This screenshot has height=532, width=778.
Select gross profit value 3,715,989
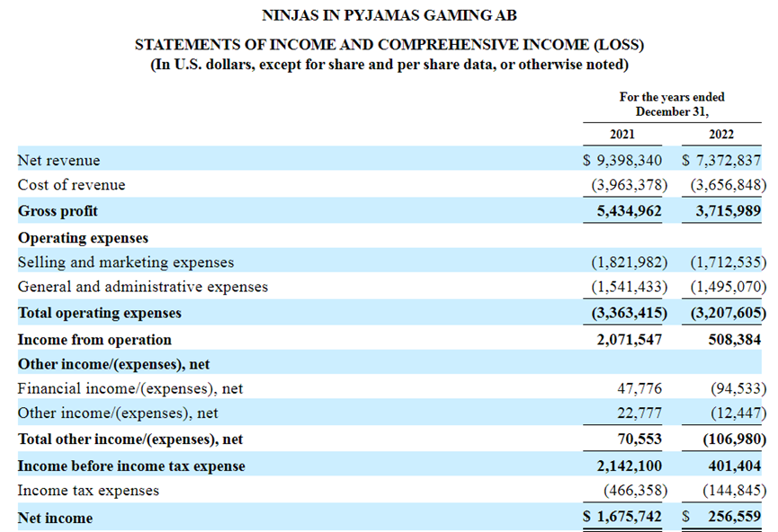coord(728,211)
